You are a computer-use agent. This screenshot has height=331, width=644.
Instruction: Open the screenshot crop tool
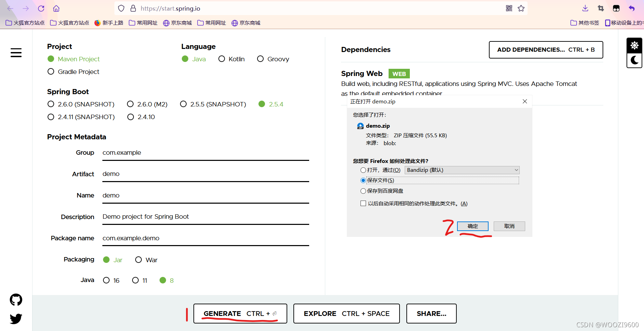click(601, 9)
